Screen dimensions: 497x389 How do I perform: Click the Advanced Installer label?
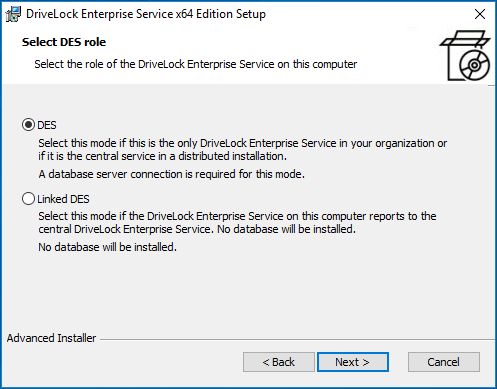pyautogui.click(x=51, y=338)
